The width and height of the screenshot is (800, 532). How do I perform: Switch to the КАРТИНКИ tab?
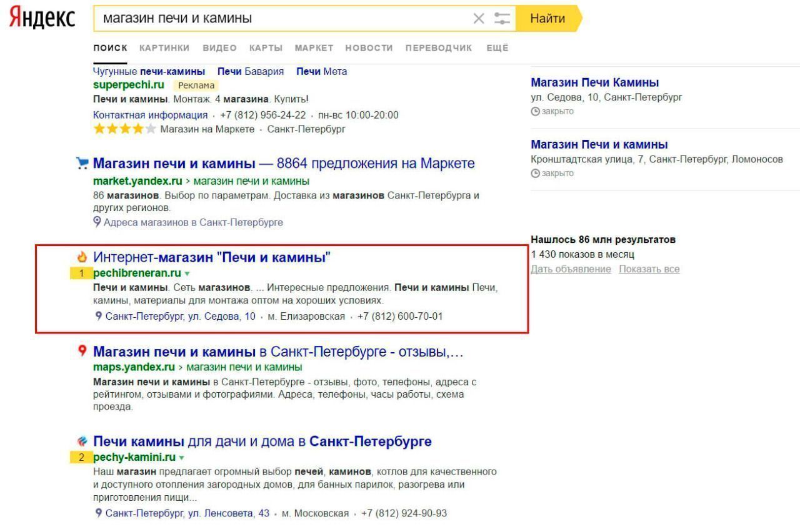point(164,48)
